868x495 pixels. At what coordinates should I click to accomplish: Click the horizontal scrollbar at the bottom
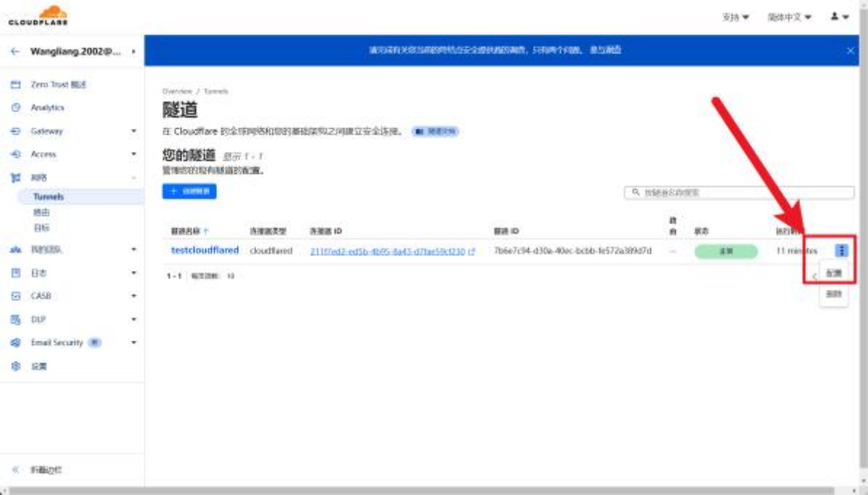(x=421, y=491)
